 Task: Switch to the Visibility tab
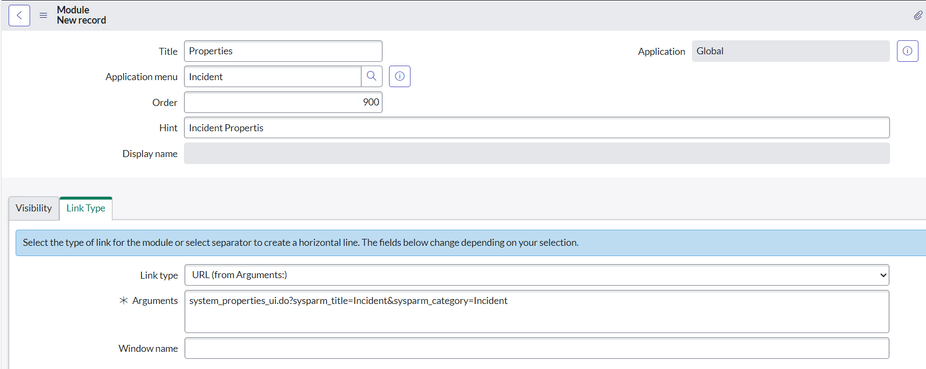click(x=34, y=208)
